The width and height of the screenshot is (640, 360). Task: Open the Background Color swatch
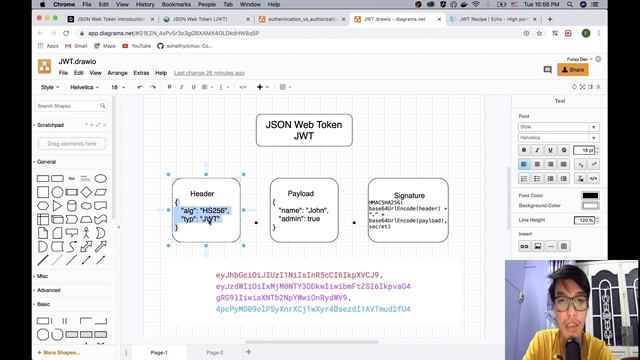click(590, 206)
